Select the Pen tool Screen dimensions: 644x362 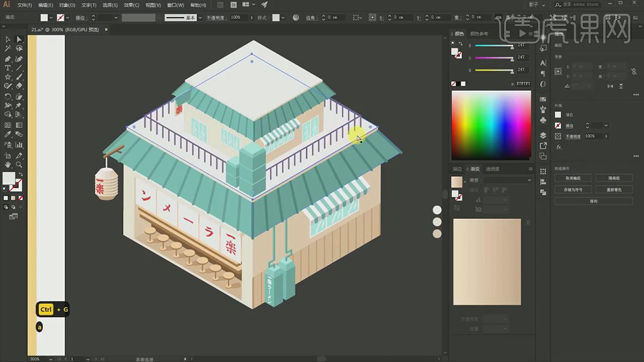point(8,58)
